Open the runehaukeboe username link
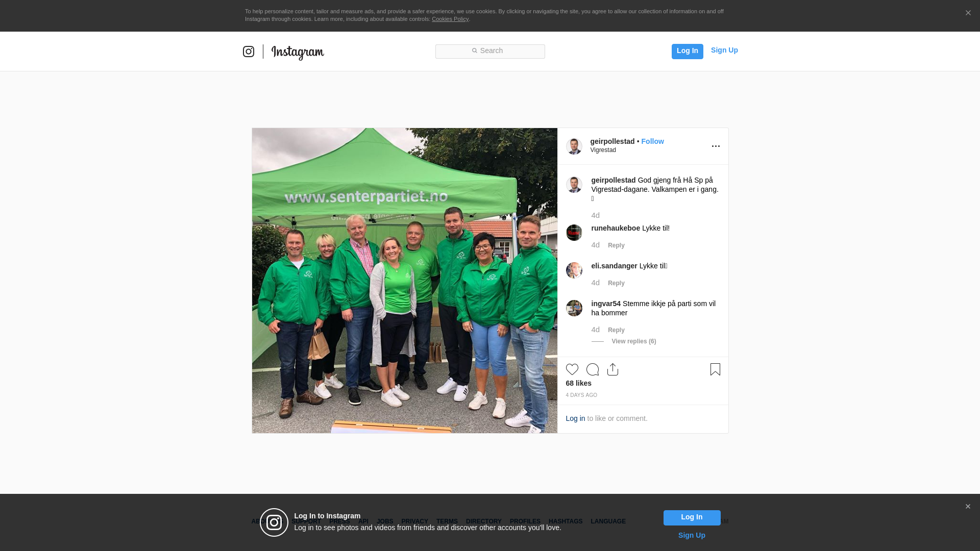980x551 pixels. [616, 228]
